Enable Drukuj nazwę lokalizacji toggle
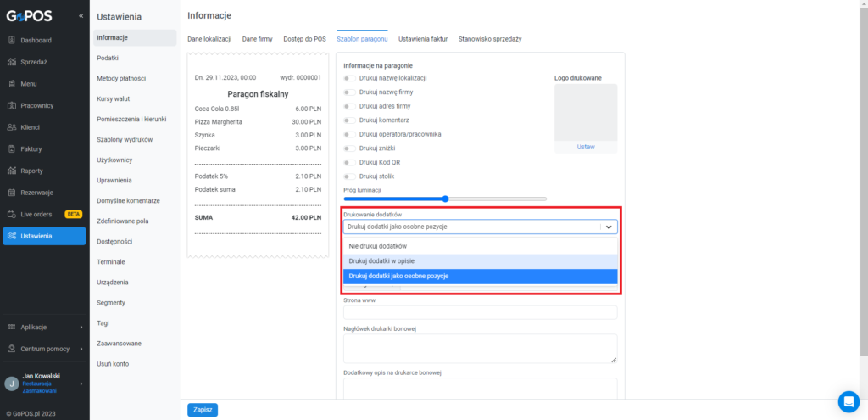Screen dimensions: 868x420 tap(349, 78)
